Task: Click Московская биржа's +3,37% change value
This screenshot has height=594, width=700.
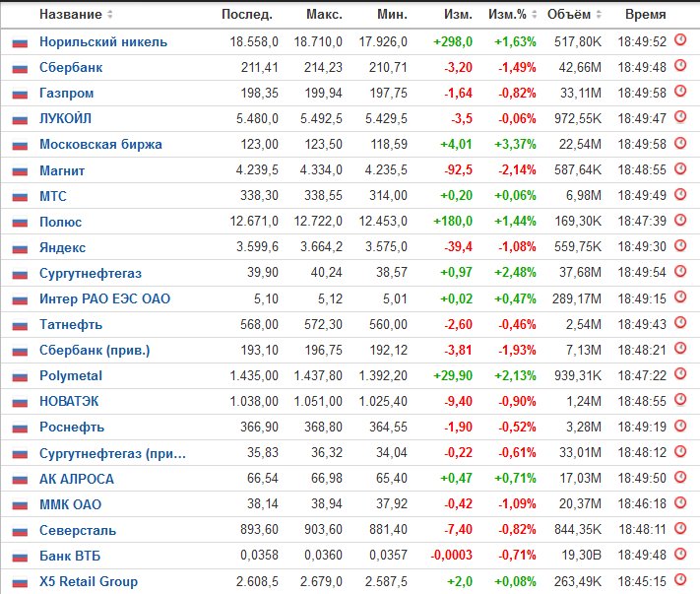Action: pos(515,144)
